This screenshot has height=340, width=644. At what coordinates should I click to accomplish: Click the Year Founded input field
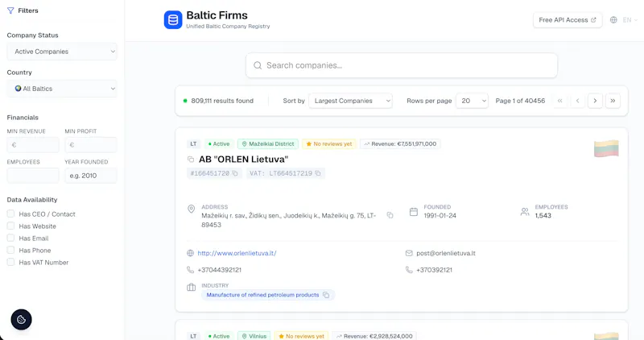(91, 176)
